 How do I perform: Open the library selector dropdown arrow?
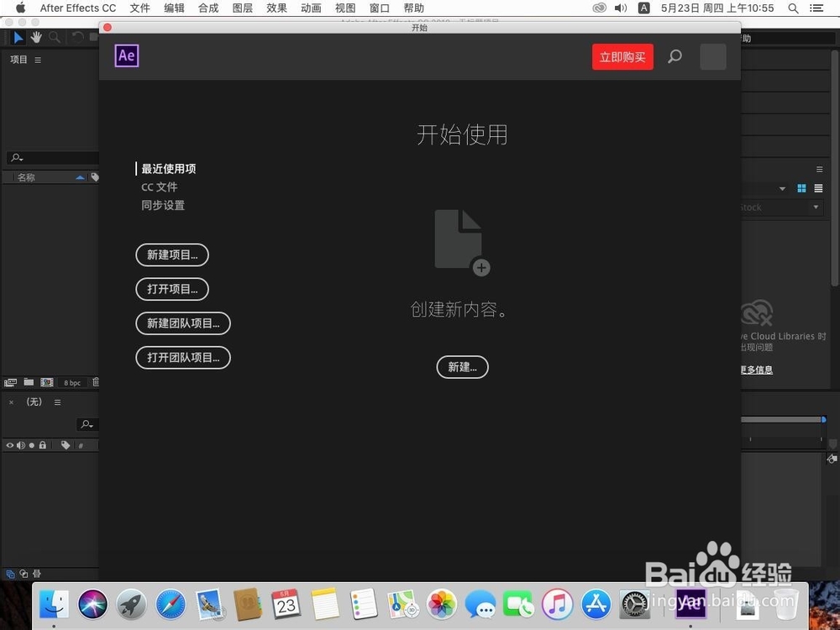782,188
